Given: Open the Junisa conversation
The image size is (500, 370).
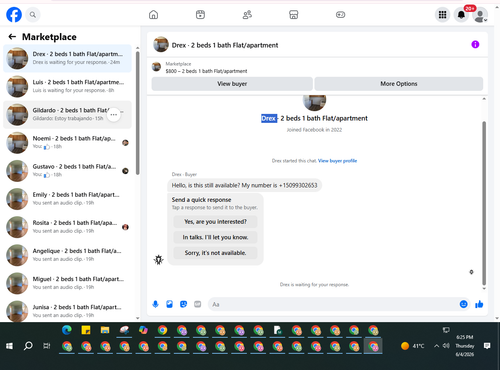Looking at the screenshot, I should [x=67, y=311].
